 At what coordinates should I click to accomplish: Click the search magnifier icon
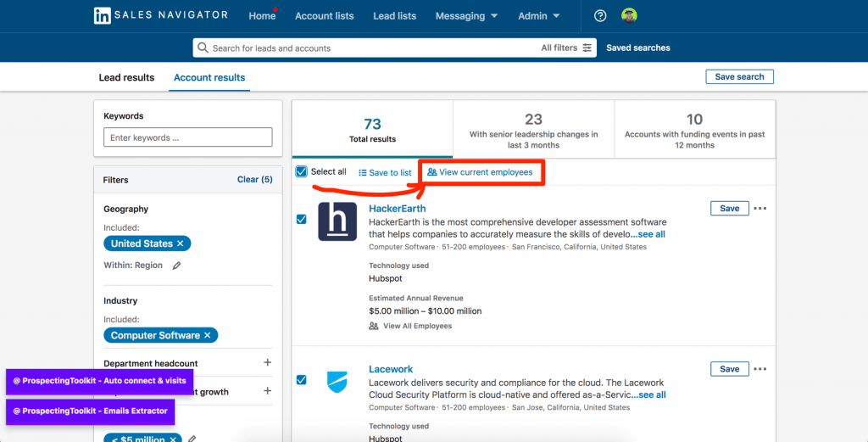click(203, 48)
